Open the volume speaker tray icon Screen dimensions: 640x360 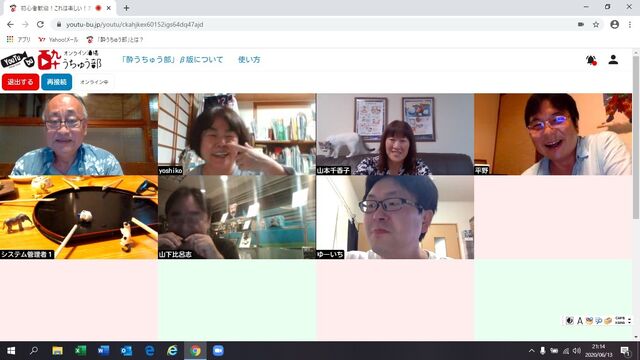pos(577,351)
